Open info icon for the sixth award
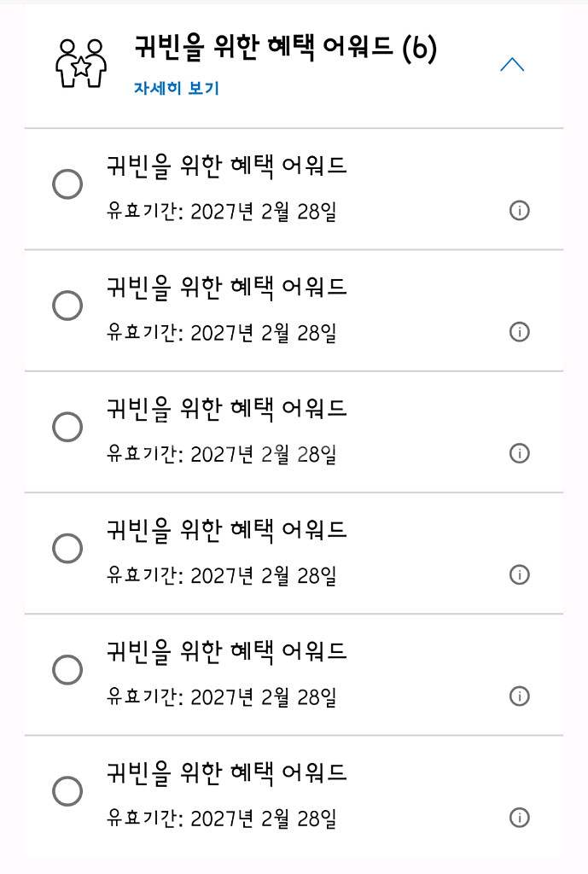 tap(519, 818)
